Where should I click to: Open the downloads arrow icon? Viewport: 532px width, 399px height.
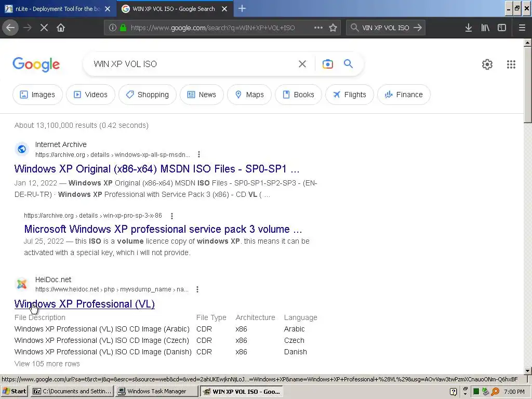click(x=469, y=28)
